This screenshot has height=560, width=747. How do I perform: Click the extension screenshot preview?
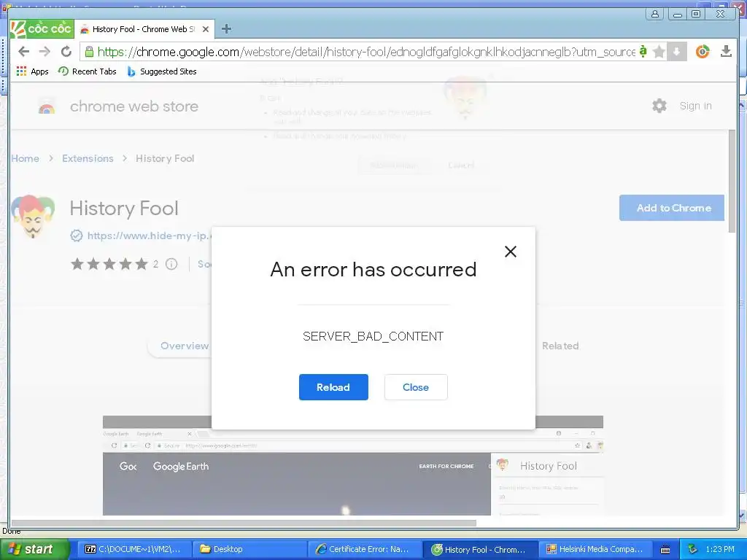click(x=352, y=465)
